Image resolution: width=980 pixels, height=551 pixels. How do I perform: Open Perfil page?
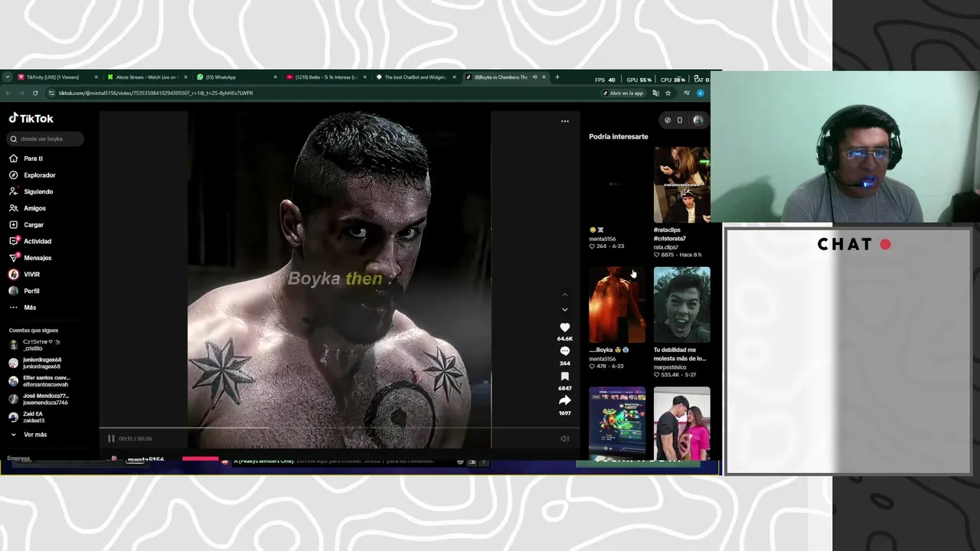click(x=24, y=291)
